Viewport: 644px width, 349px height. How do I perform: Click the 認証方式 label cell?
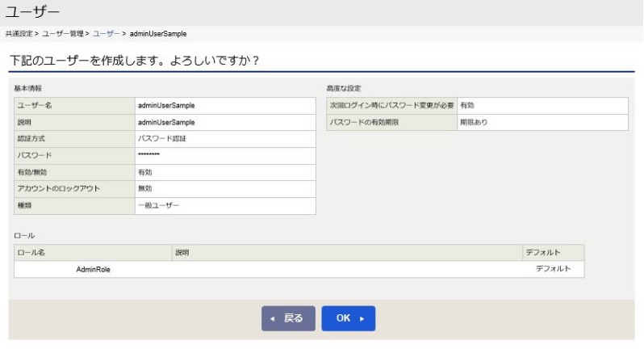pyautogui.click(x=75, y=139)
